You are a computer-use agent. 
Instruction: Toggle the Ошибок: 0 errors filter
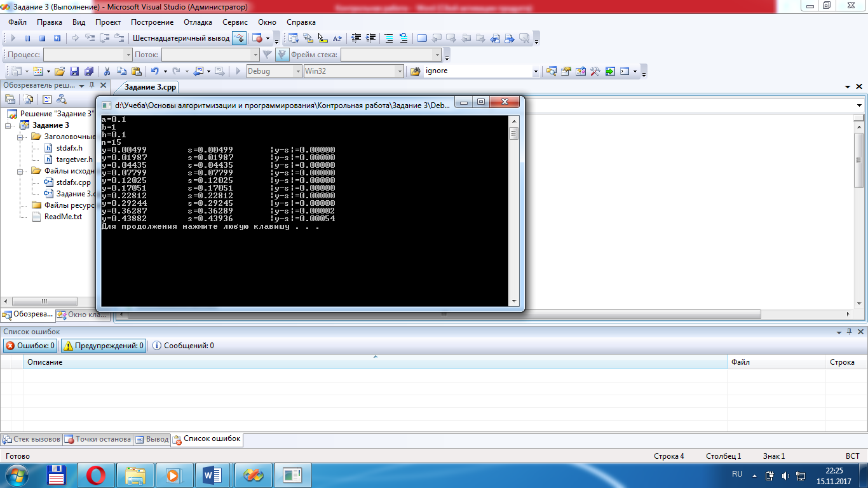pyautogui.click(x=30, y=346)
